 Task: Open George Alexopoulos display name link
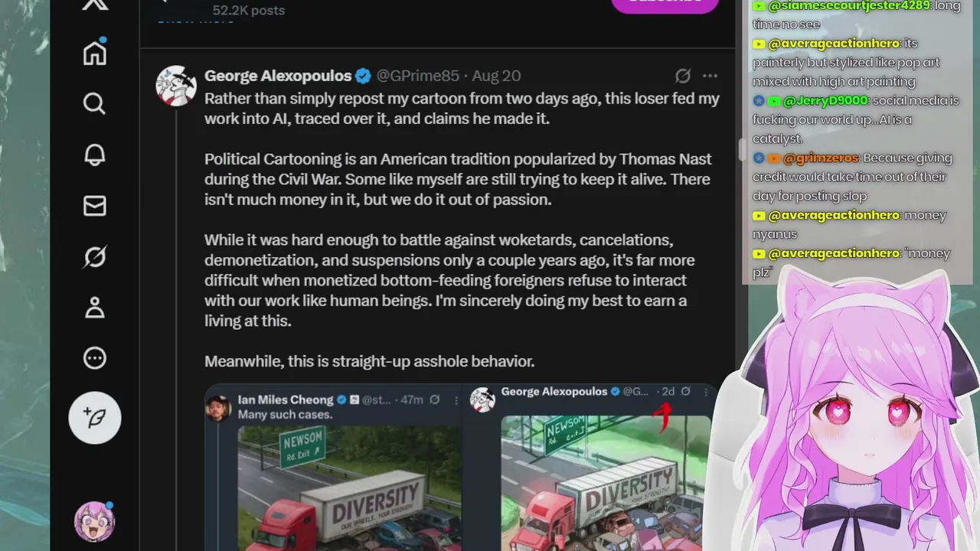click(x=278, y=76)
